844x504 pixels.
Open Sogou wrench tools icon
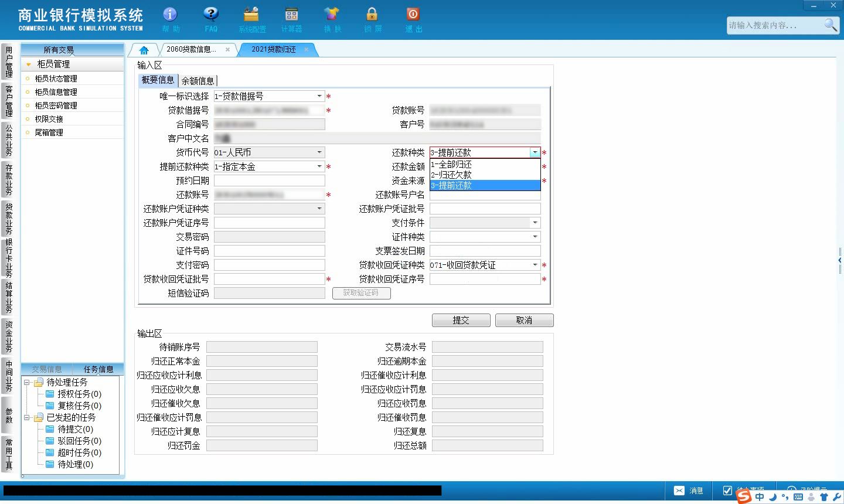[836, 497]
